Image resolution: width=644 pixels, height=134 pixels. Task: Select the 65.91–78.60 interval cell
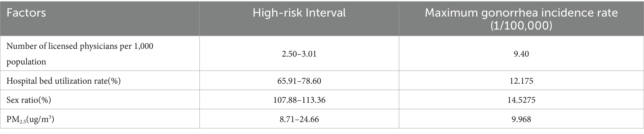click(299, 81)
